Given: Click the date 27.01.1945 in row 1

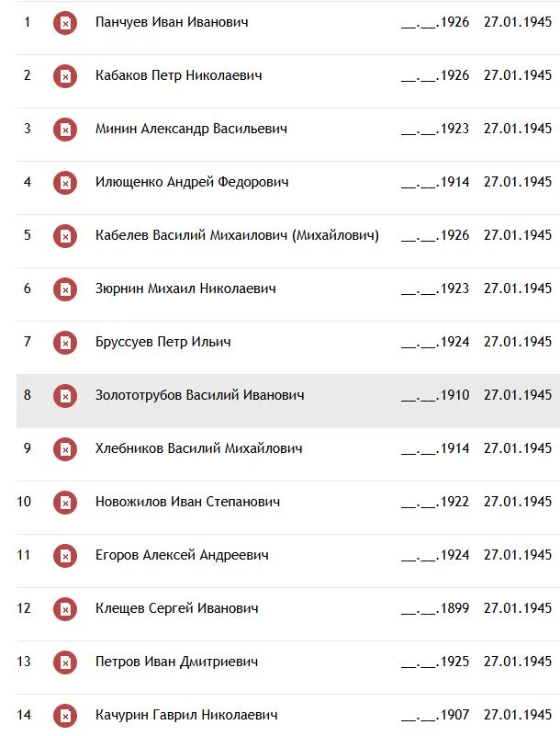Looking at the screenshot, I should tap(518, 22).
